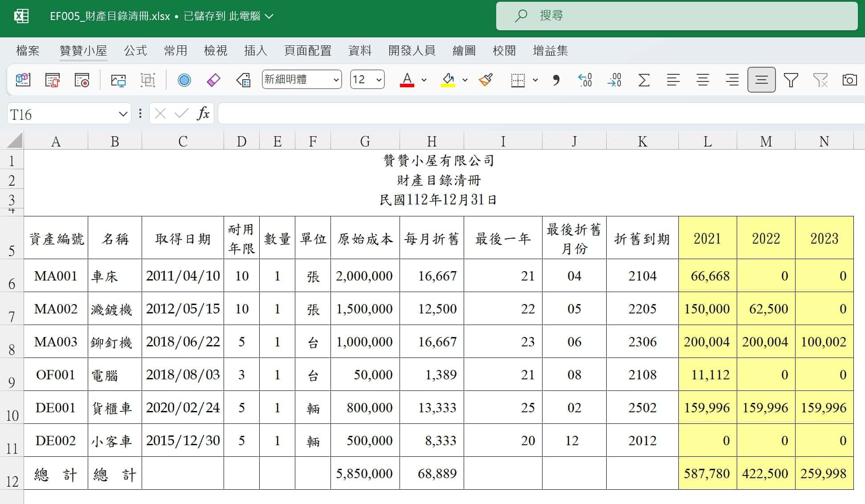Click in the 搜尋 search box
This screenshot has height=504, width=865.
677,16
